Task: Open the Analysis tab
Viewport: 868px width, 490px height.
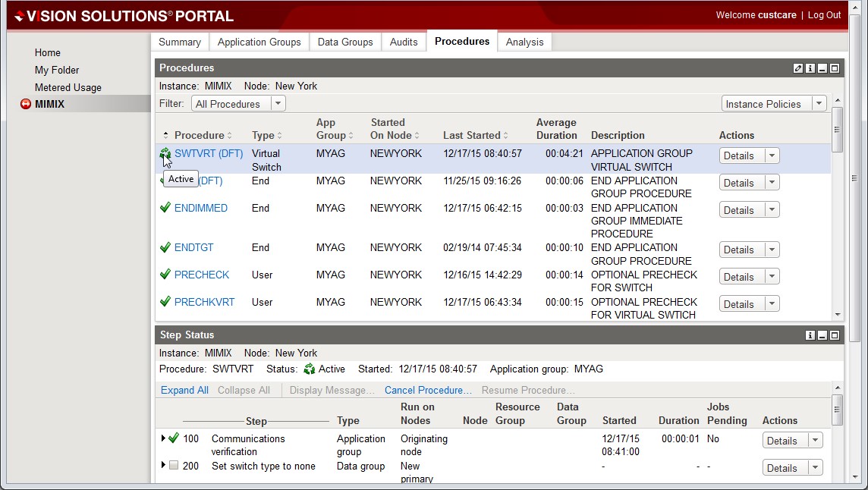Action: click(524, 42)
